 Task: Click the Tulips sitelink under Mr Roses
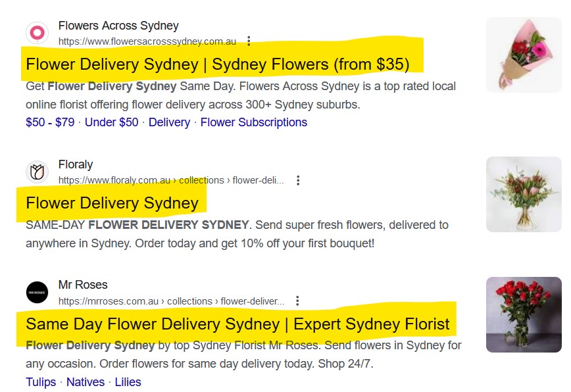[40, 381]
